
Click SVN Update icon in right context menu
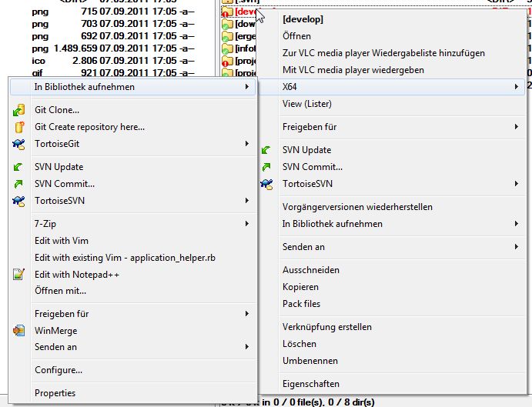pyautogui.click(x=266, y=150)
